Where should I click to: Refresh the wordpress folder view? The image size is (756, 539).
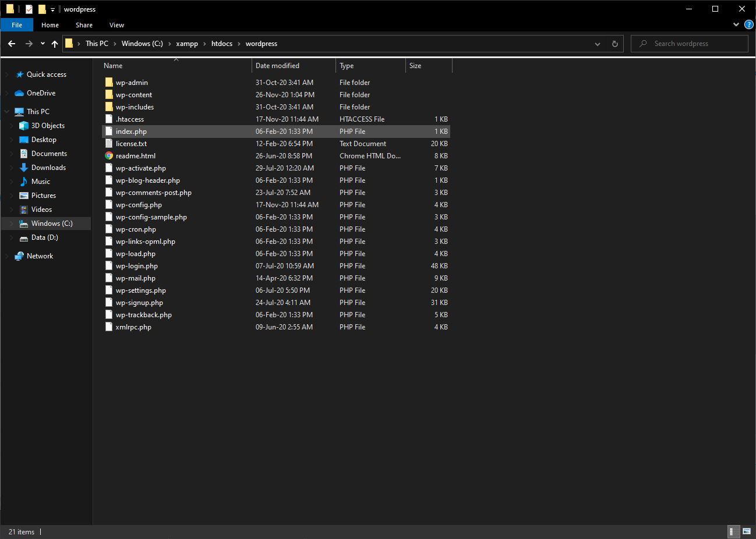pyautogui.click(x=614, y=44)
